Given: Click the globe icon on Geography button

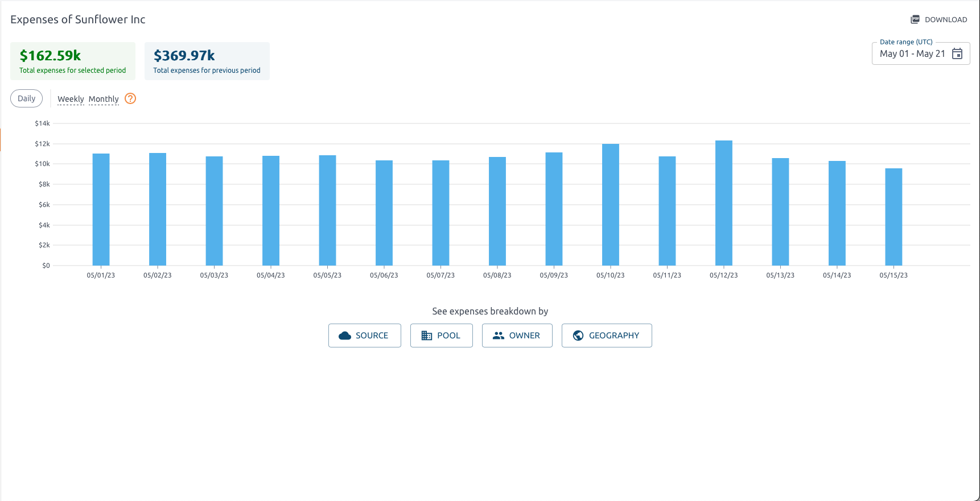Looking at the screenshot, I should [x=578, y=336].
